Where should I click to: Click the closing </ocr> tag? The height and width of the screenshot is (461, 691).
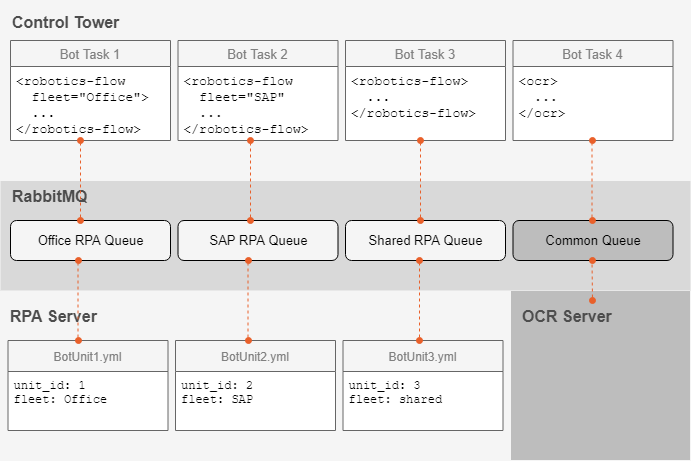coord(542,113)
